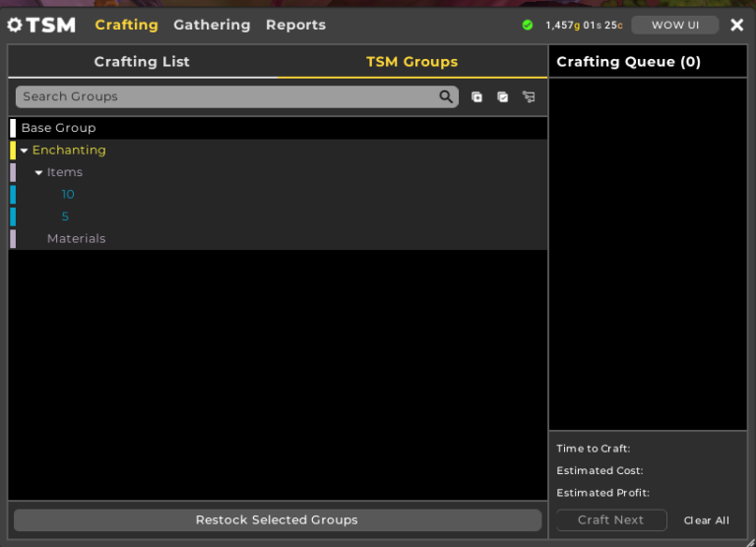Select the Base Group row

coord(278,128)
